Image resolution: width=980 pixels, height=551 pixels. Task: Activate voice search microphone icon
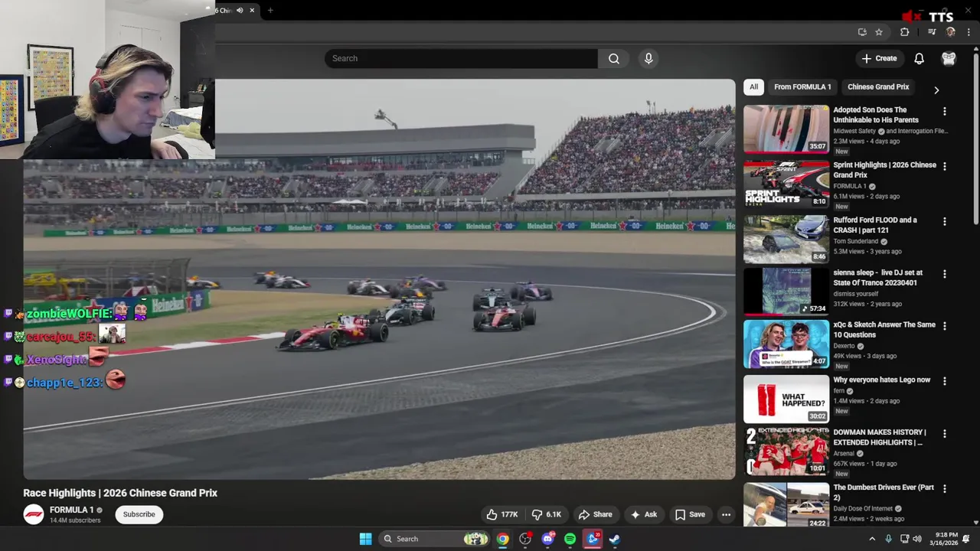click(x=648, y=58)
